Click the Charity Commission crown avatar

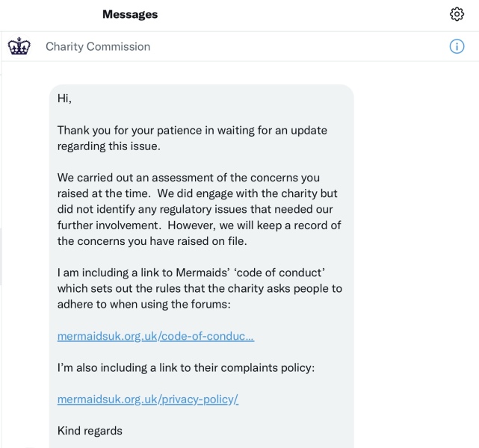[17, 46]
